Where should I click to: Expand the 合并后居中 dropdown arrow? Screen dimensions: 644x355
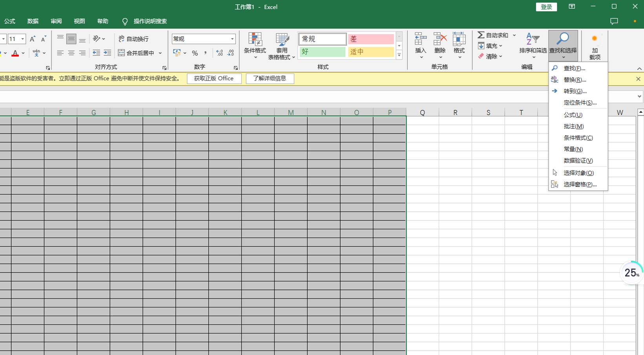160,53
